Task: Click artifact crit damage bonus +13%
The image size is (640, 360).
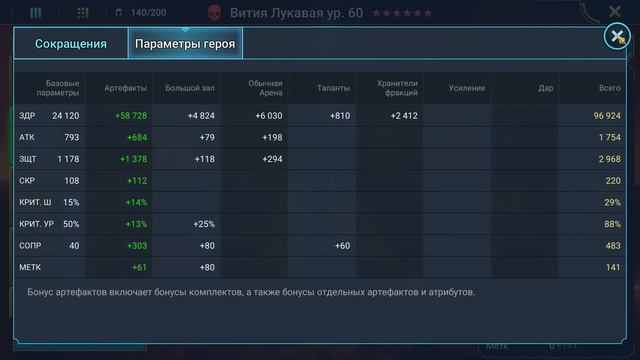Action: pyautogui.click(x=136, y=224)
